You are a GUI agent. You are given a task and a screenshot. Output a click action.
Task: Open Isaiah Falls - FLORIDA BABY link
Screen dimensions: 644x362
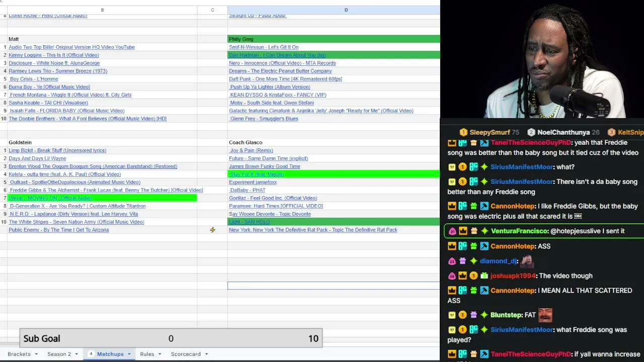[67, 111]
